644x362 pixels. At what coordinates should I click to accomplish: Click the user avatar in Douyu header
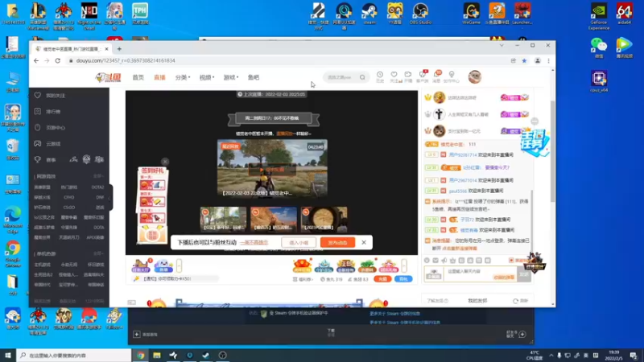click(x=475, y=77)
